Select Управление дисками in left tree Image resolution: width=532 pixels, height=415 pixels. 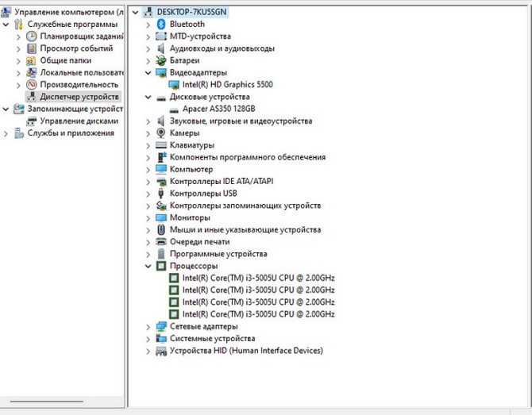[79, 121]
